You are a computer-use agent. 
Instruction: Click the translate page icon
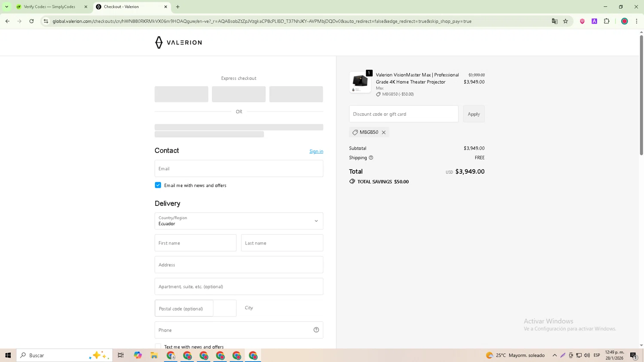(x=555, y=21)
